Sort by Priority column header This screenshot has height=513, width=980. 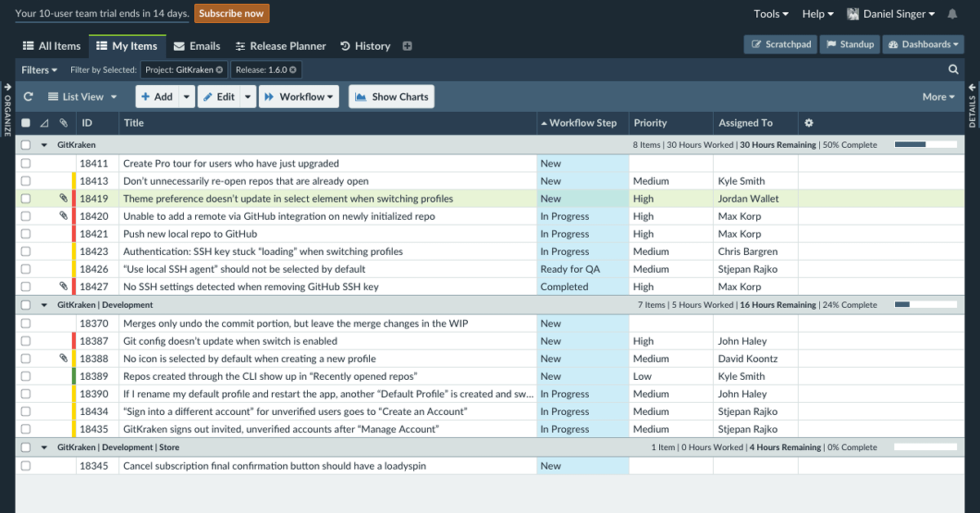670,123
